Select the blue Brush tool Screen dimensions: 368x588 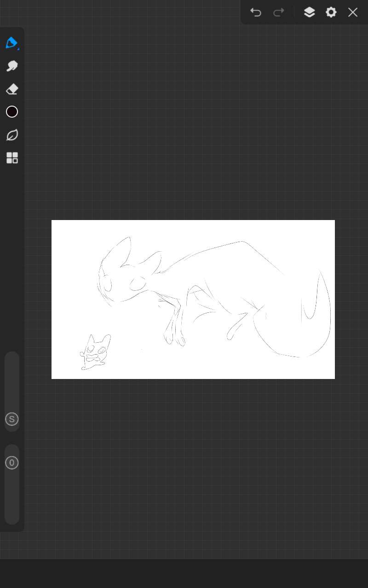[11, 43]
